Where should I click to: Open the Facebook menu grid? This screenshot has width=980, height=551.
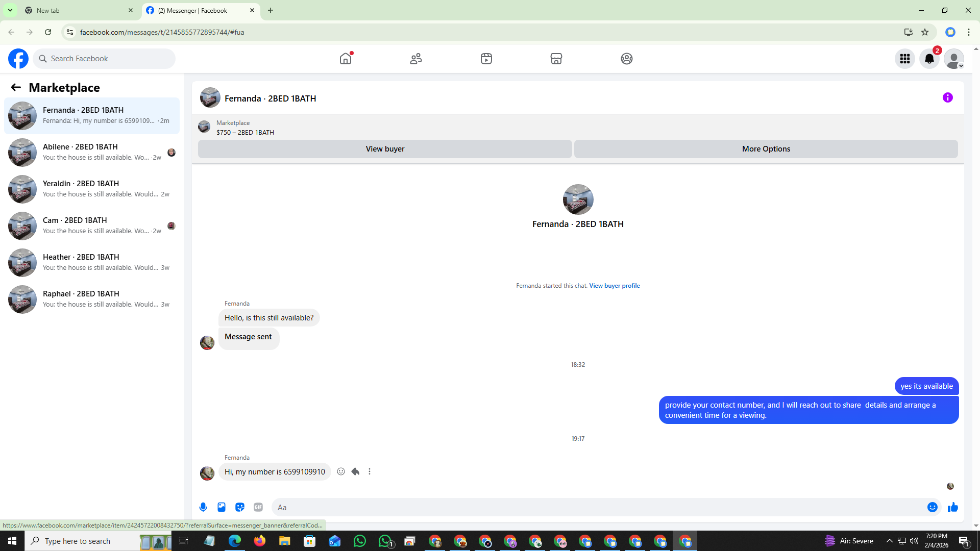tap(904, 59)
